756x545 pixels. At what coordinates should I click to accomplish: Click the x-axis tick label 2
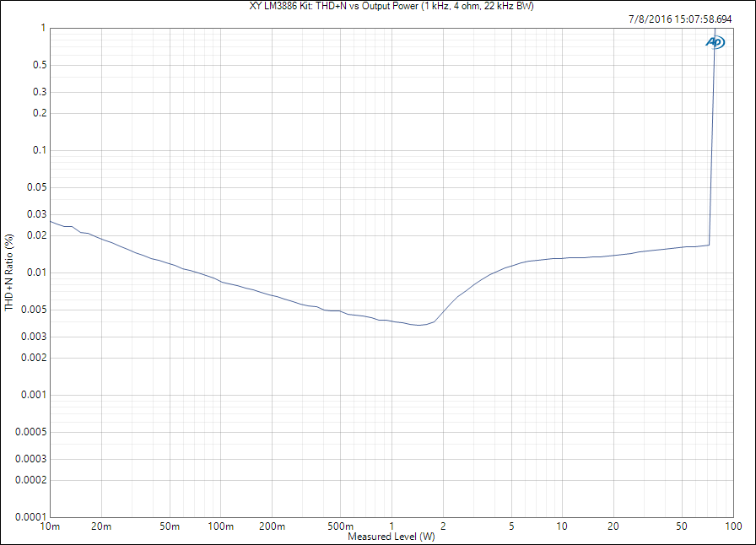[x=443, y=526]
